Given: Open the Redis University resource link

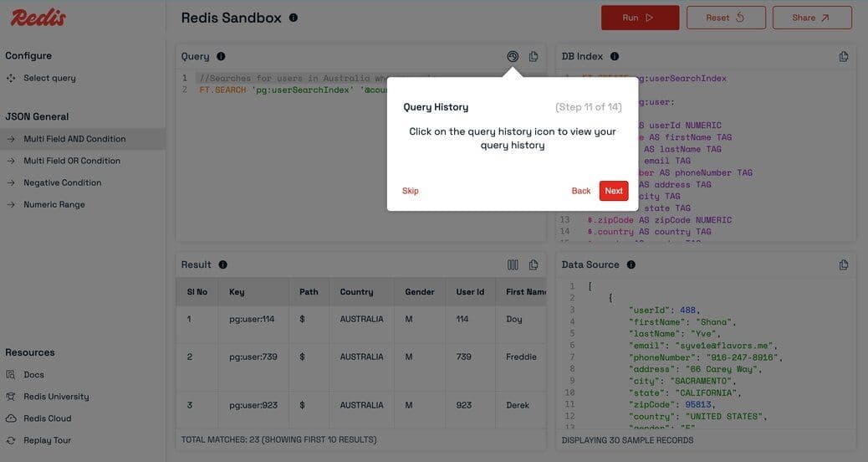Looking at the screenshot, I should point(56,397).
